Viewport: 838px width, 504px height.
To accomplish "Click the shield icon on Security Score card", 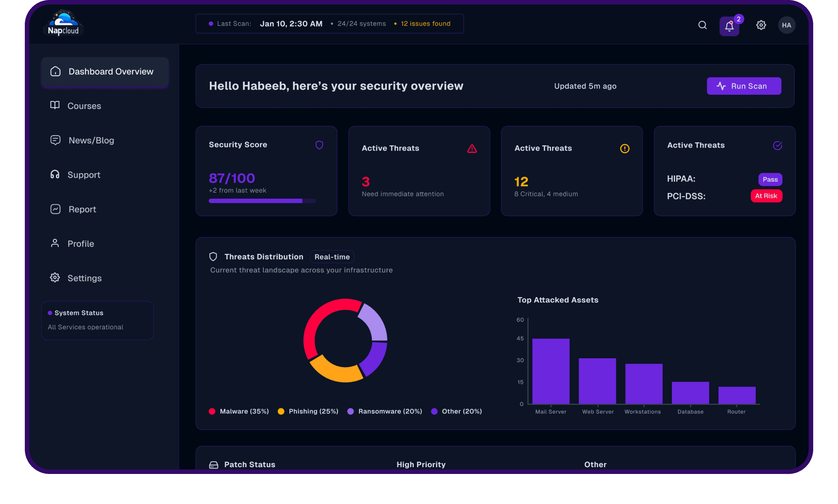I will click(x=319, y=145).
